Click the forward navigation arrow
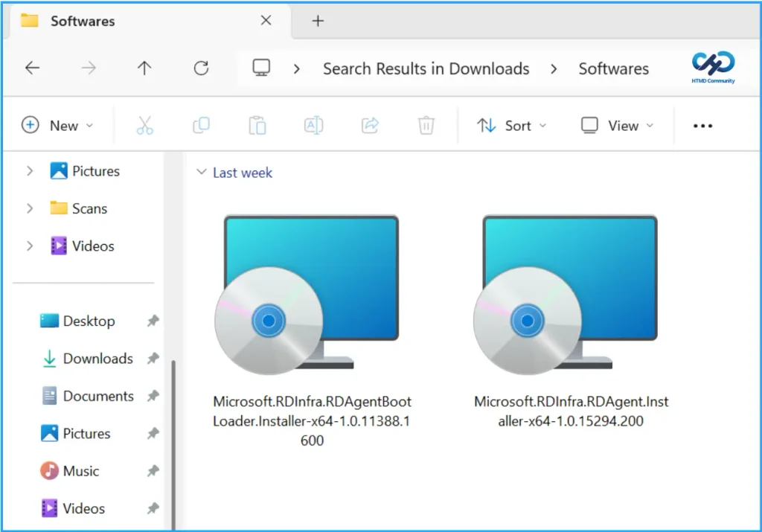Screen dimensions: 762x532 tap(89, 68)
